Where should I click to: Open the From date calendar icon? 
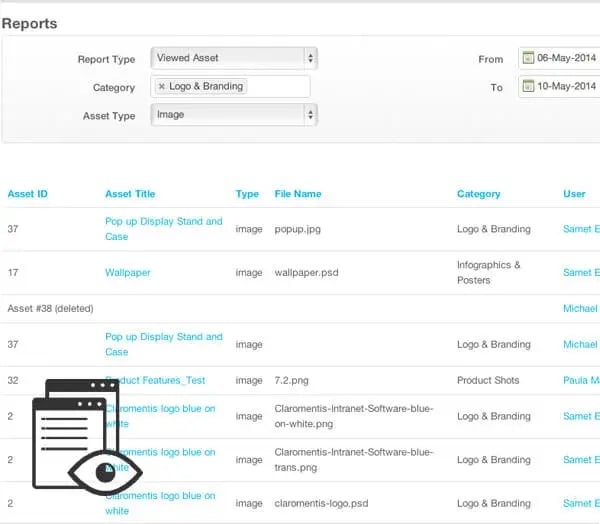pyautogui.click(x=528, y=58)
